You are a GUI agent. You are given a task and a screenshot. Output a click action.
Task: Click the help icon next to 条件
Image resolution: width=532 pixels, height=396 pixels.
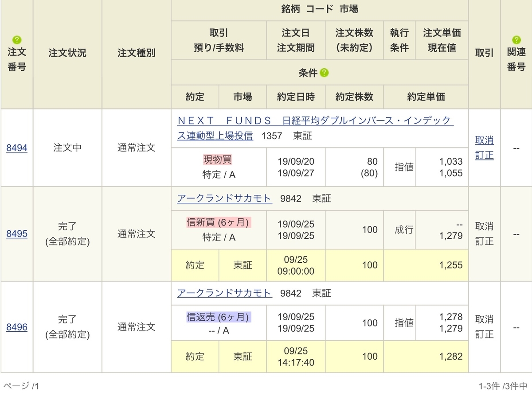coord(325,73)
